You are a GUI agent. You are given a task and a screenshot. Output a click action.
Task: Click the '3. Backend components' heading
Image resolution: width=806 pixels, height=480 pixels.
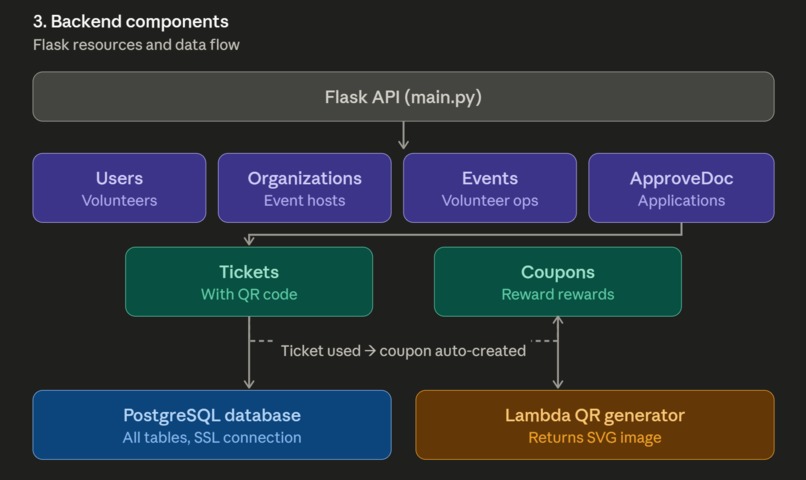pos(131,22)
